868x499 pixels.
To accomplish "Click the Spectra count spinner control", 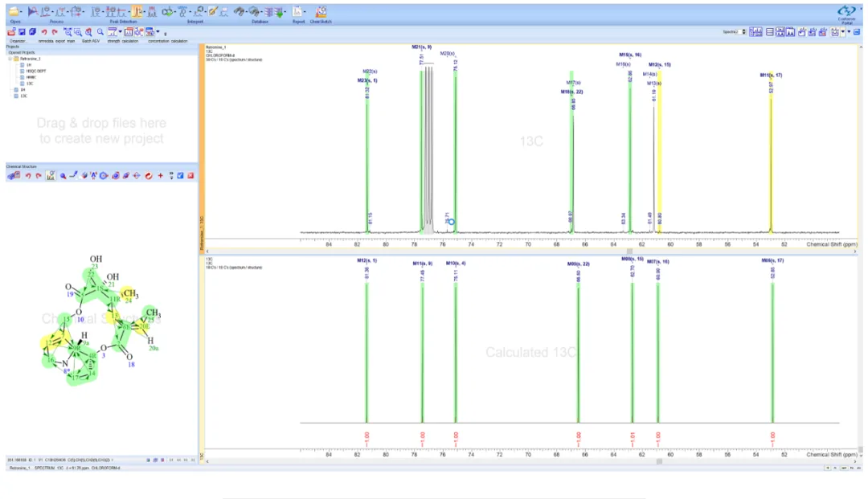I will point(743,32).
